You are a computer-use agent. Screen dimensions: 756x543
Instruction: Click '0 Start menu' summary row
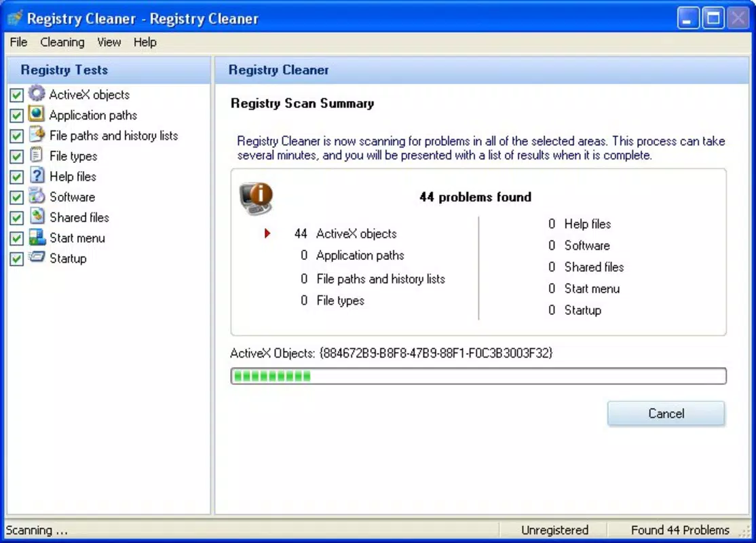[x=584, y=288]
